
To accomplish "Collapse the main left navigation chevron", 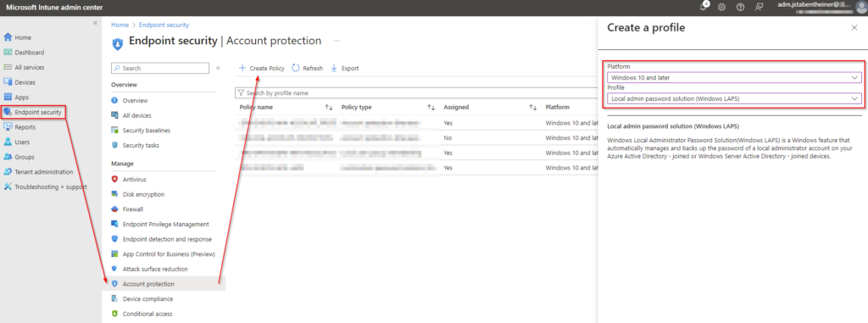I will tap(95, 23).
